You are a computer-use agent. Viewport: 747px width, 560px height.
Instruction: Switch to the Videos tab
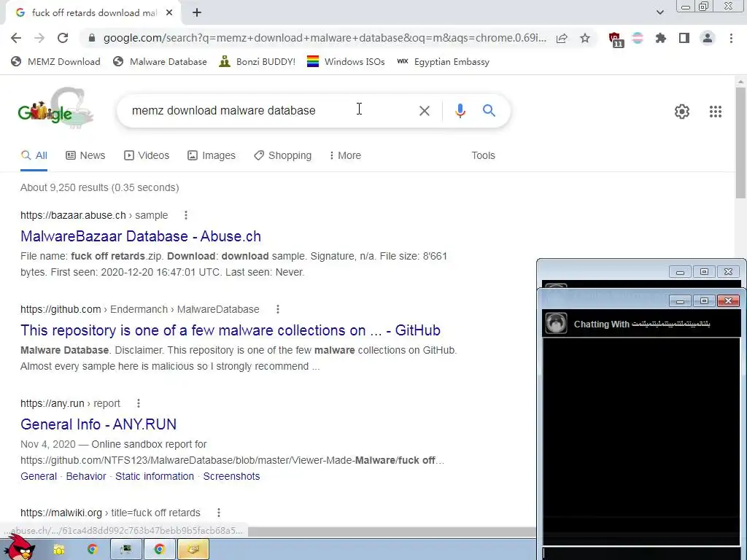pyautogui.click(x=146, y=155)
